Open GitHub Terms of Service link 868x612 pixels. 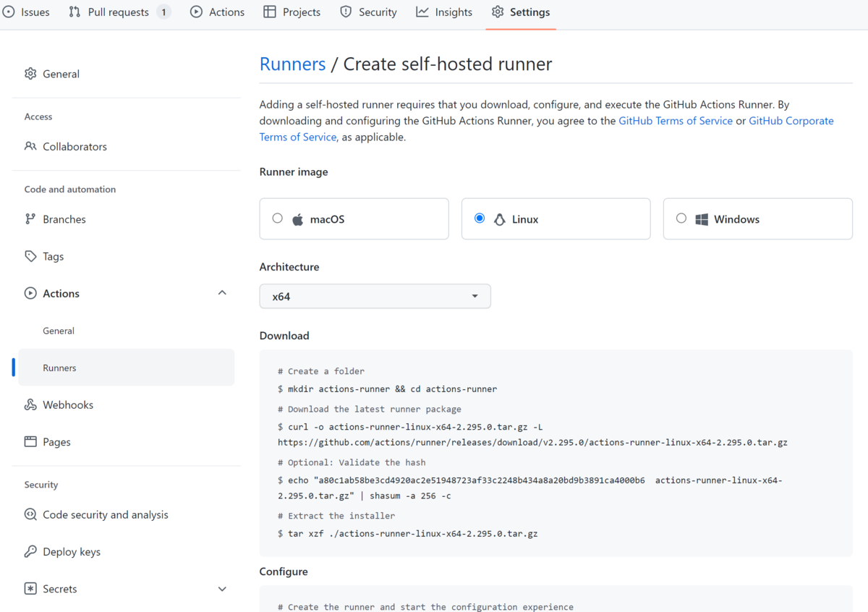(676, 121)
